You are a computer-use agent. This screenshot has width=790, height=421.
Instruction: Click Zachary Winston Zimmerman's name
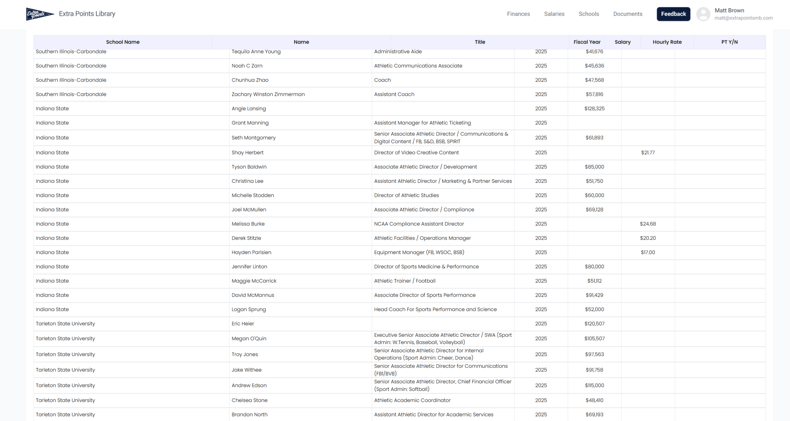268,94
